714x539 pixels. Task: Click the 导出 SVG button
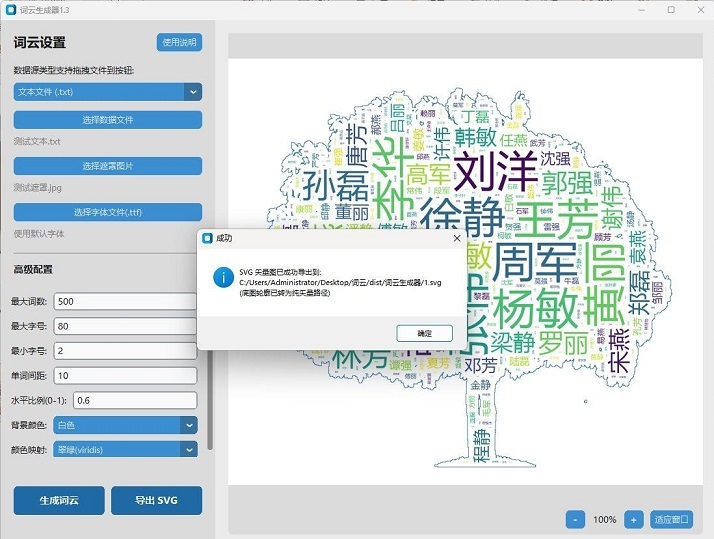pos(156,500)
